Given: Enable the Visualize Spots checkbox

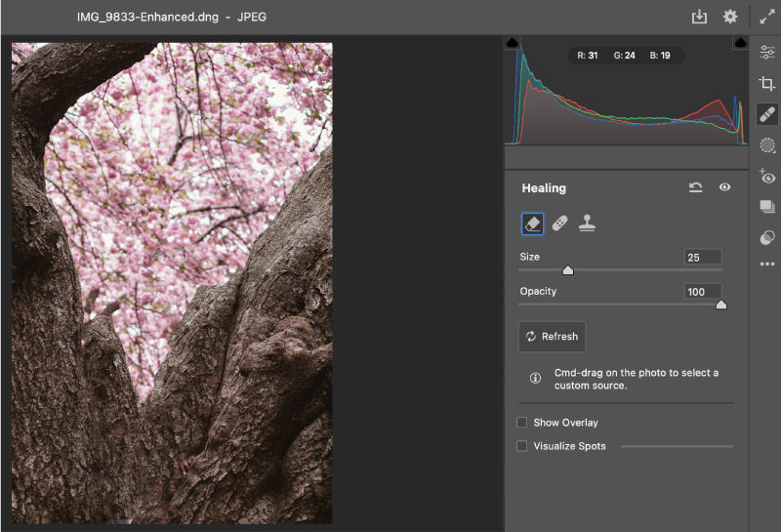Looking at the screenshot, I should point(522,446).
